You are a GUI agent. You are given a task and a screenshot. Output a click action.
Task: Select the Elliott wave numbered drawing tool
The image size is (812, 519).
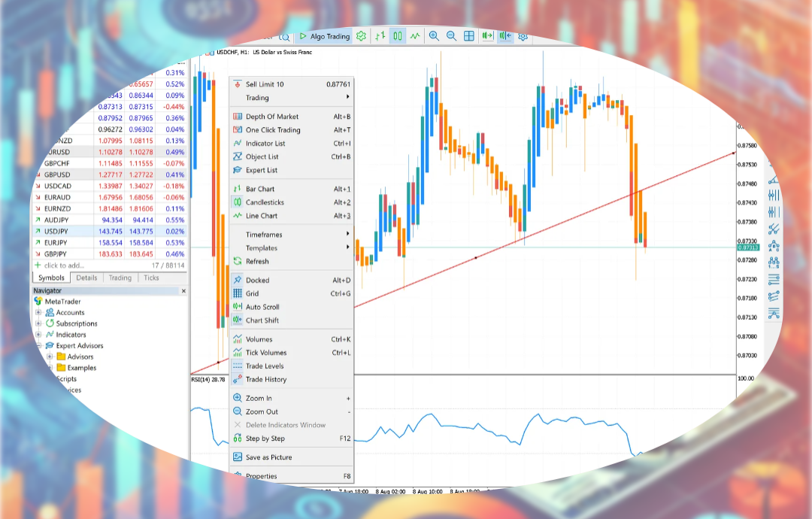point(774,262)
